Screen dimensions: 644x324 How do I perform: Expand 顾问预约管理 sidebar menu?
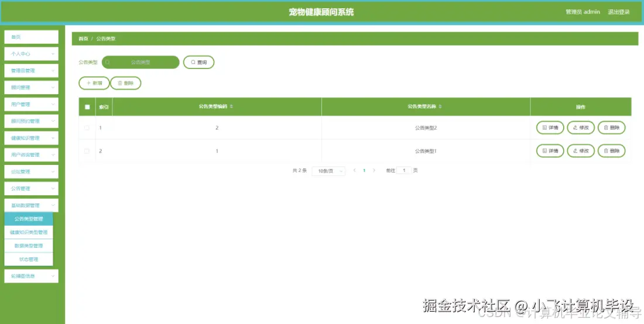(x=31, y=121)
